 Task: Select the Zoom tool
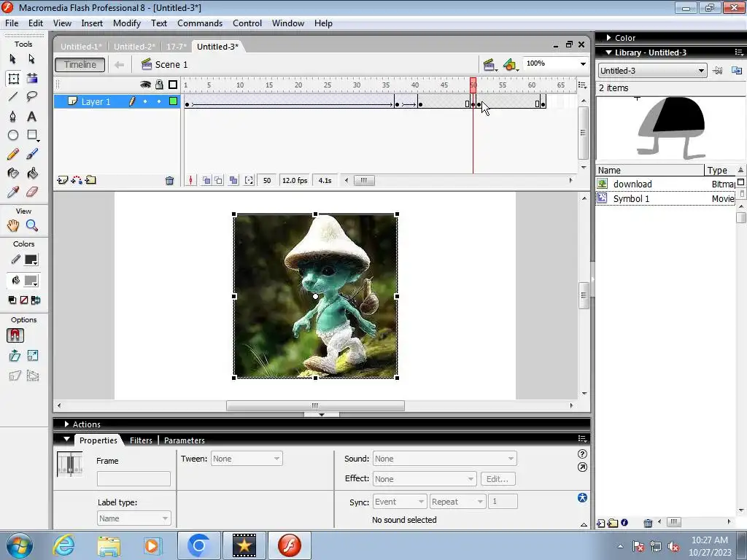click(32, 226)
